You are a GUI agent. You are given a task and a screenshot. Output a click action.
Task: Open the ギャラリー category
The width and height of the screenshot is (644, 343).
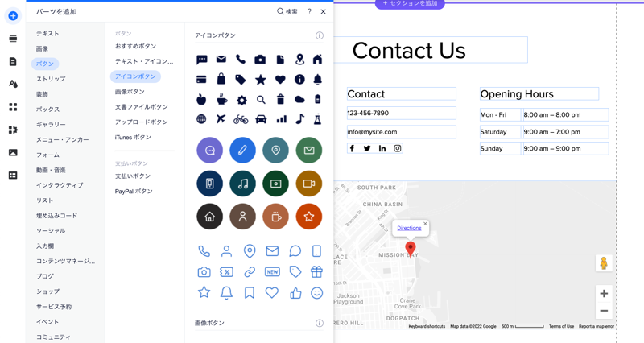[x=51, y=125]
